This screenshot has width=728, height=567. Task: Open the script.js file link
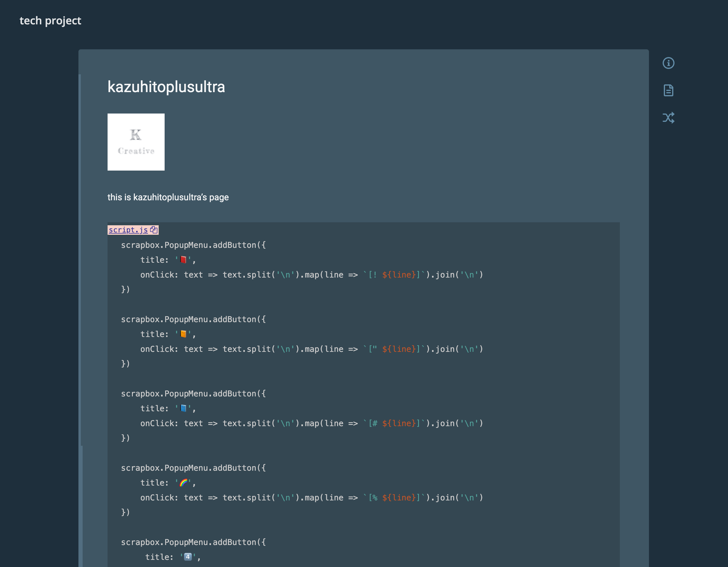click(128, 230)
